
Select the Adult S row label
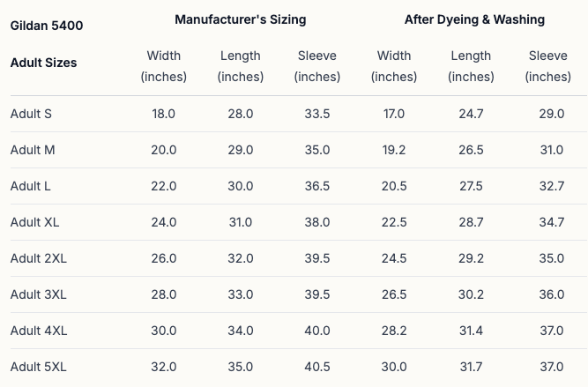click(x=31, y=114)
